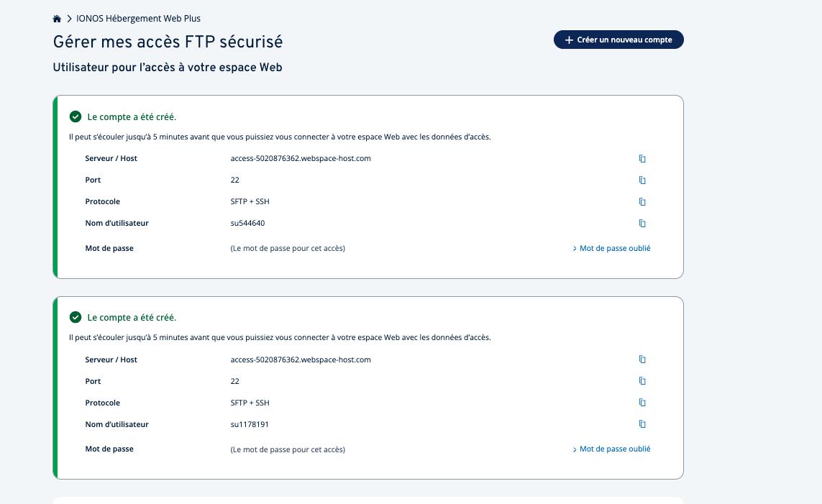822x504 pixels.
Task: Click password placeholder text in su544640 card
Action: pos(288,248)
